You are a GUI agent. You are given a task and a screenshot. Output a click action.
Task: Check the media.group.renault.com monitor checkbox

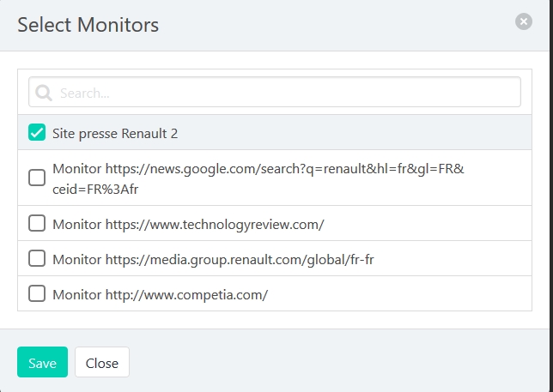pos(37,258)
